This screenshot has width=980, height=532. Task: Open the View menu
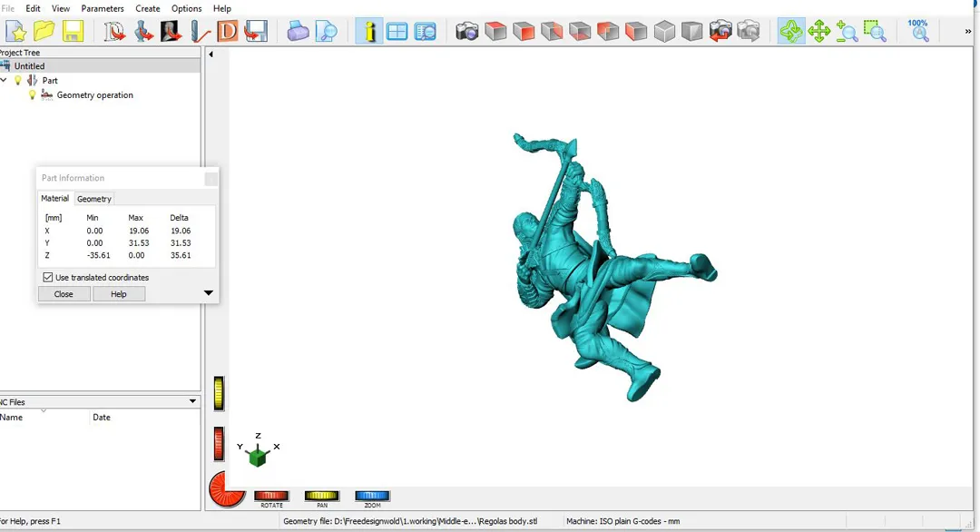point(61,8)
